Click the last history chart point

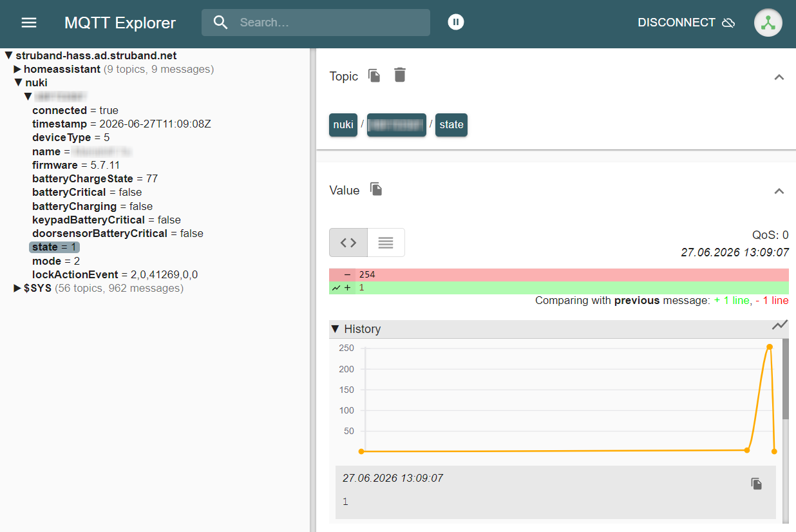click(x=774, y=451)
